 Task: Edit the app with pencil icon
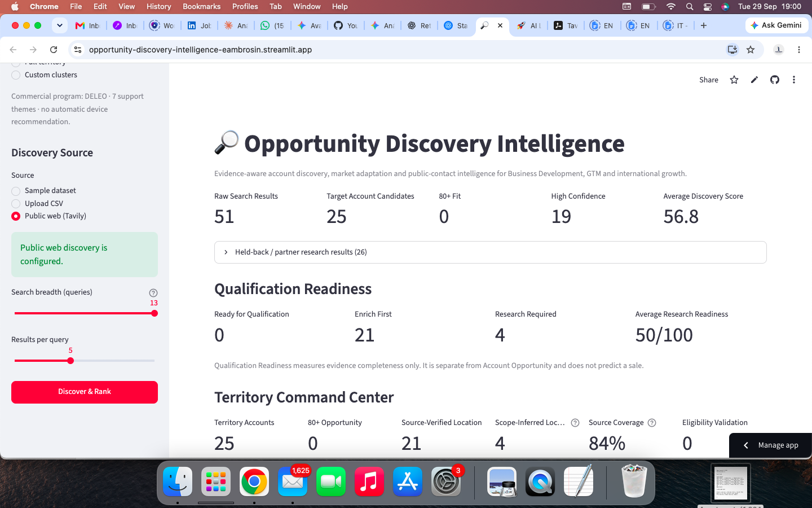pos(754,80)
